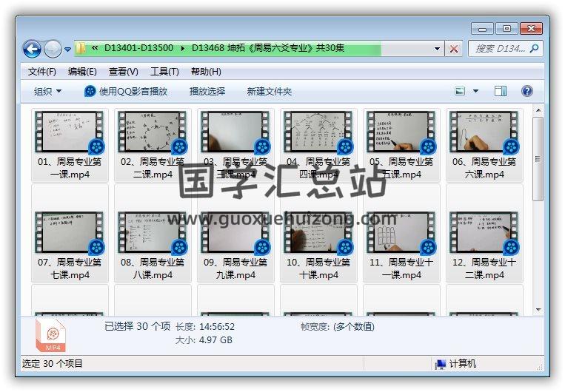Click the scrollbar up arrow
Screen dimensions: 565x392
538,110
